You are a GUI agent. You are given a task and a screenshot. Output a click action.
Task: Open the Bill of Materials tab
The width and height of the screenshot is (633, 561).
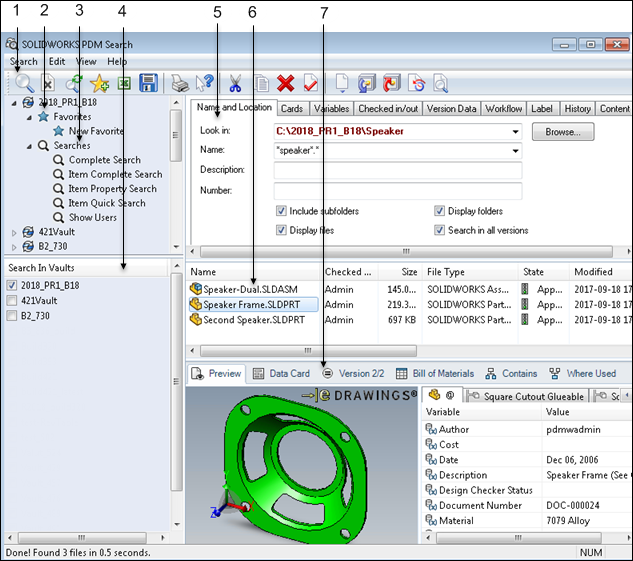click(435, 373)
